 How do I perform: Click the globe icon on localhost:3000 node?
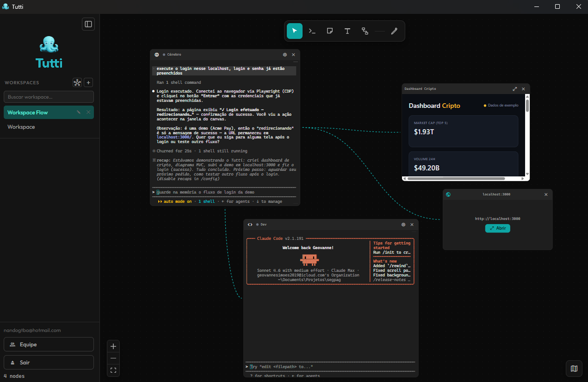448,194
